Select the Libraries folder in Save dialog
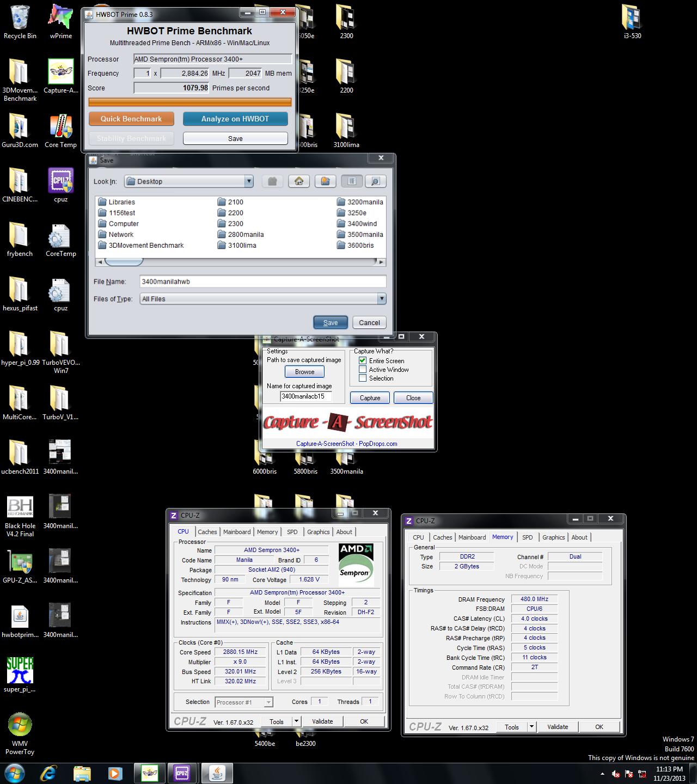Viewport: 697px width, 784px height. pyautogui.click(x=117, y=202)
